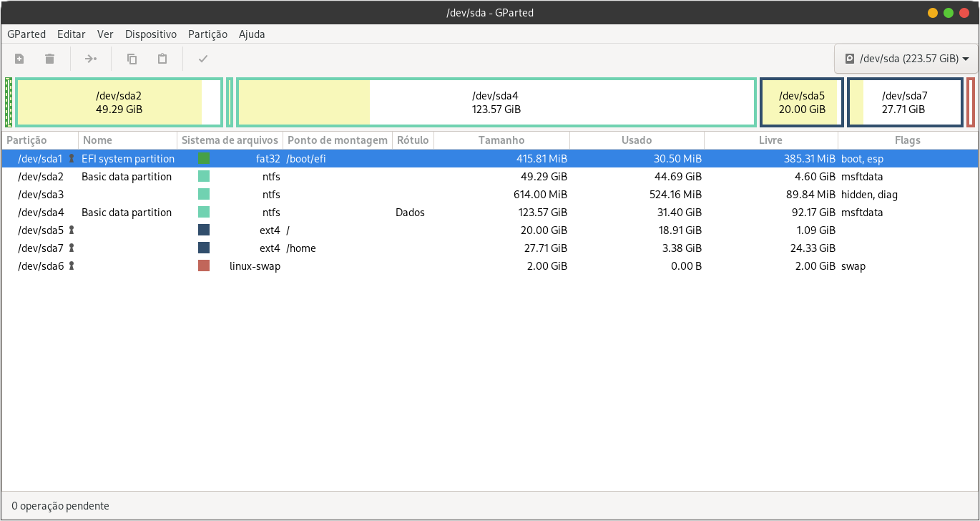
Task: Click the linux-swap color swatch for sda6
Action: click(204, 266)
